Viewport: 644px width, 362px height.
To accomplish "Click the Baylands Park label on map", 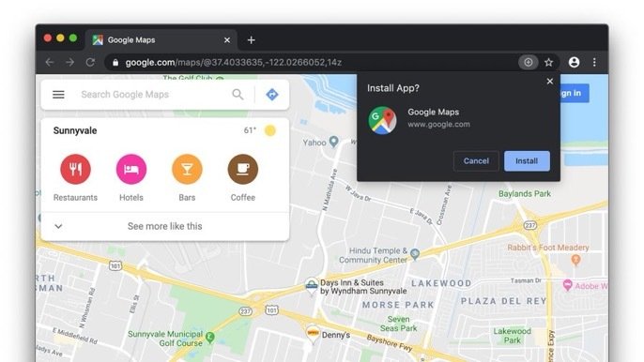I will click(525, 193).
